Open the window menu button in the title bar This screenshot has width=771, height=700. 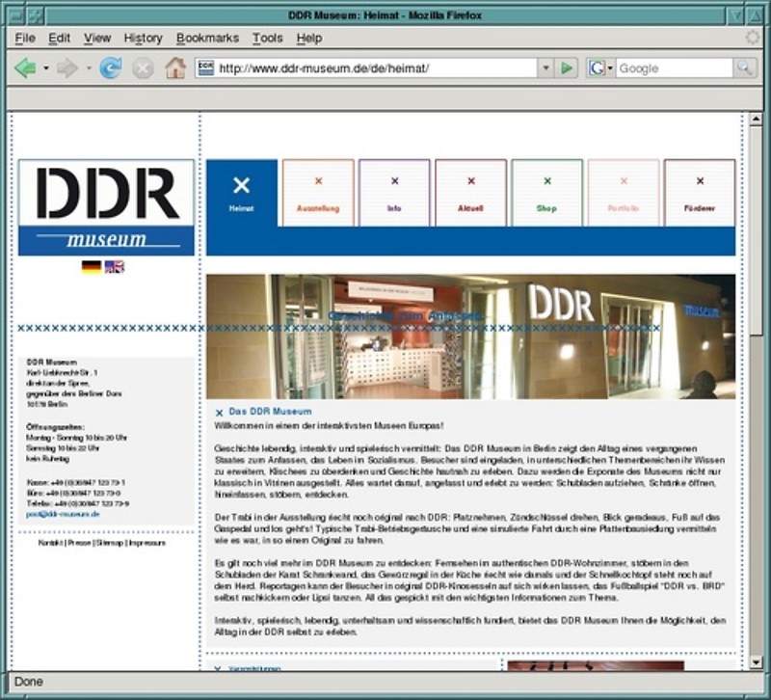17,15
